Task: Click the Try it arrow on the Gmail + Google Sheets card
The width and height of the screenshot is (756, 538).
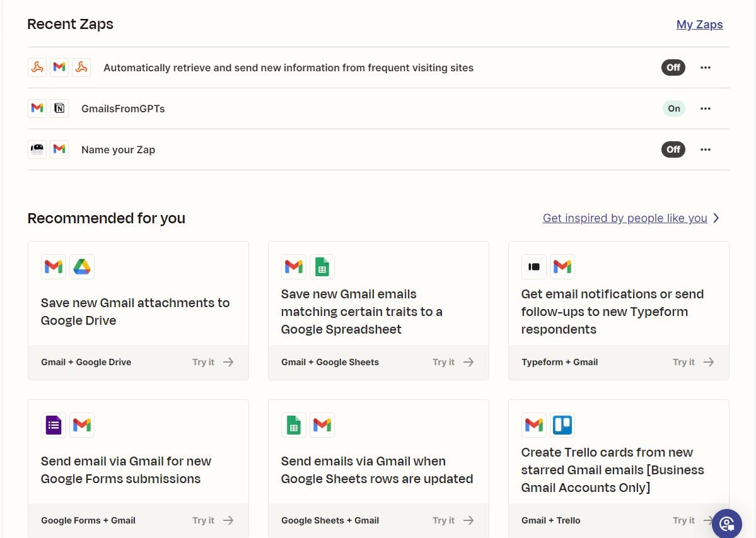Action: [468, 362]
